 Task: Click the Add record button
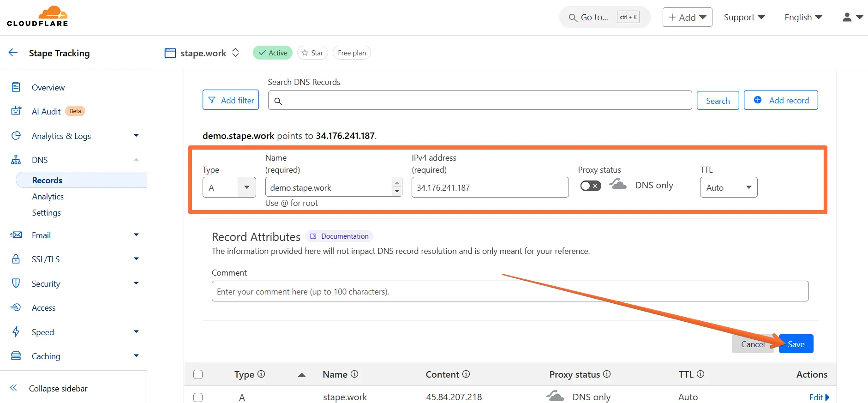pyautogui.click(x=781, y=100)
